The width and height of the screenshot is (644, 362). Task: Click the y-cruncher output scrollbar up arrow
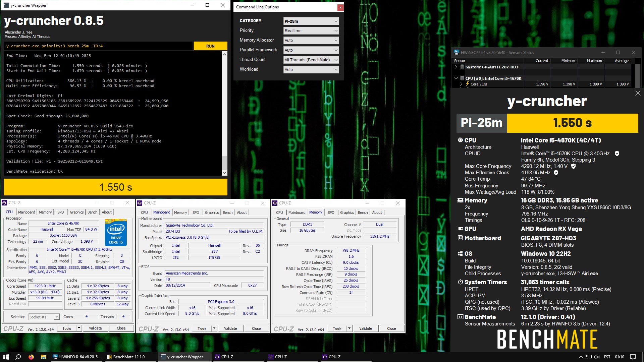coord(224,54)
